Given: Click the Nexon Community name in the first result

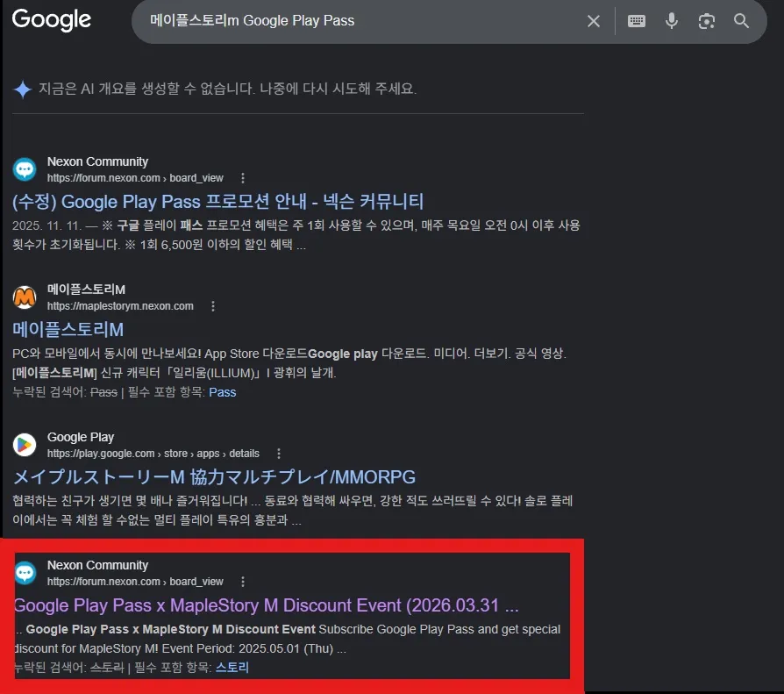Looking at the screenshot, I should coord(97,161).
